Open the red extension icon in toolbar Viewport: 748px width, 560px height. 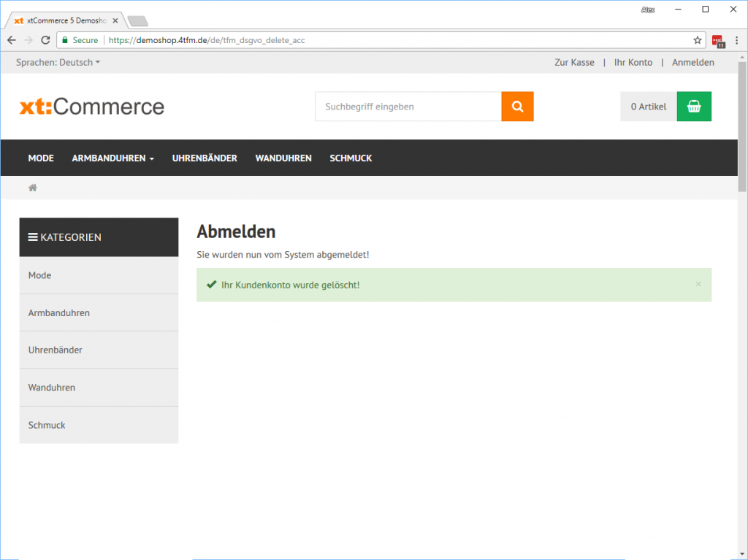[x=717, y=41]
